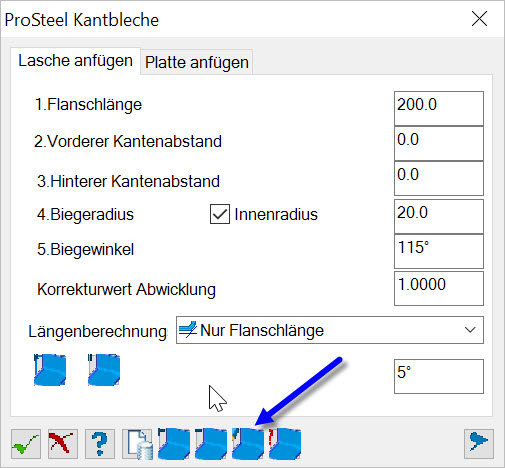Switch to the Platte anfügen tab
The image size is (505, 468).
pos(197,62)
